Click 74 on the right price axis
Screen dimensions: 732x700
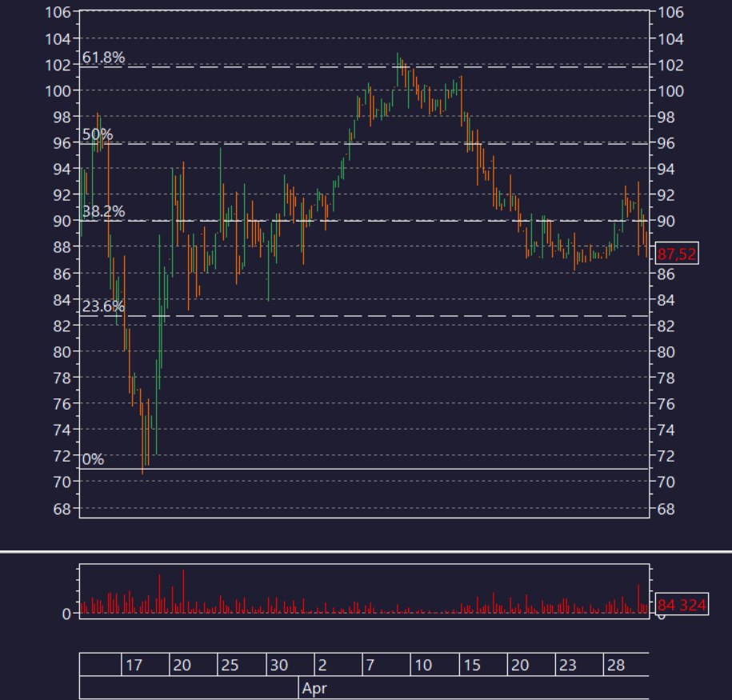tap(666, 430)
